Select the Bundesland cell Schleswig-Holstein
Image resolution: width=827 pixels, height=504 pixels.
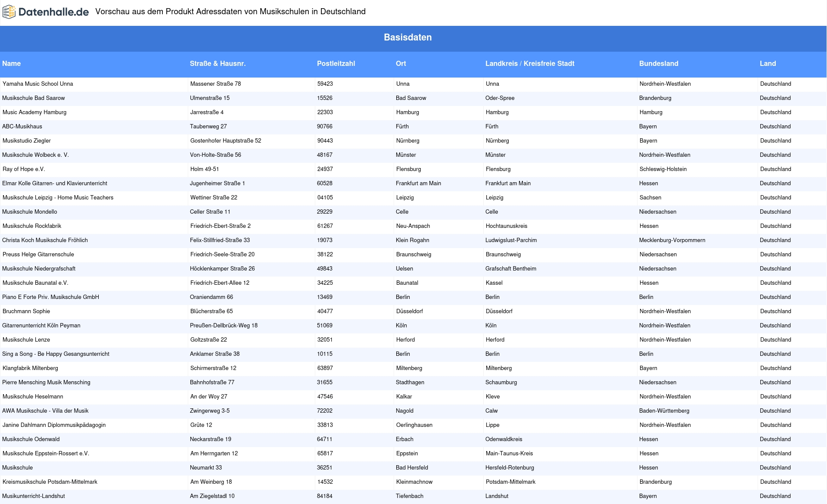click(663, 169)
